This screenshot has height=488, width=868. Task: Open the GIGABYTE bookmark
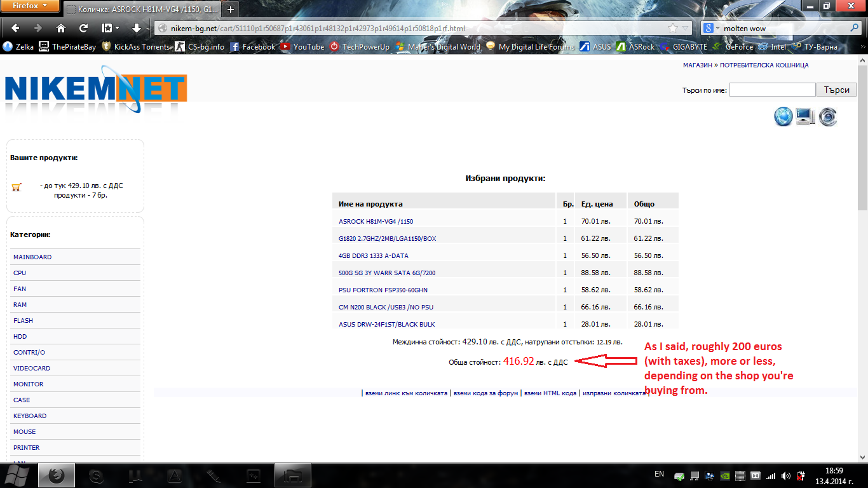pos(683,46)
